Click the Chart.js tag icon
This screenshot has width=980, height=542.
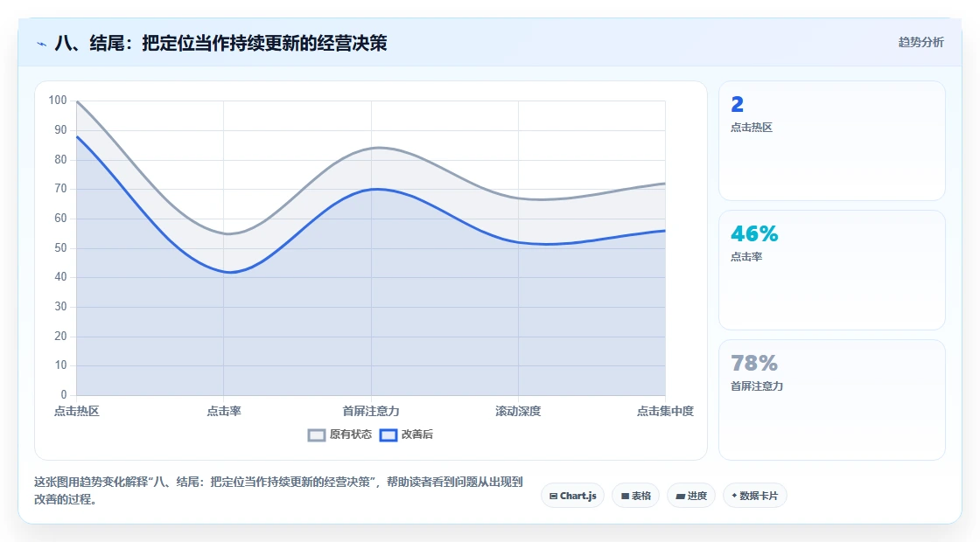[x=553, y=497]
